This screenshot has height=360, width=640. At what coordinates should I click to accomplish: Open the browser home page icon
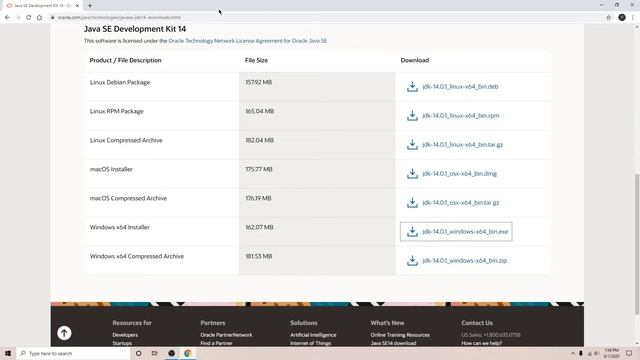point(39,18)
